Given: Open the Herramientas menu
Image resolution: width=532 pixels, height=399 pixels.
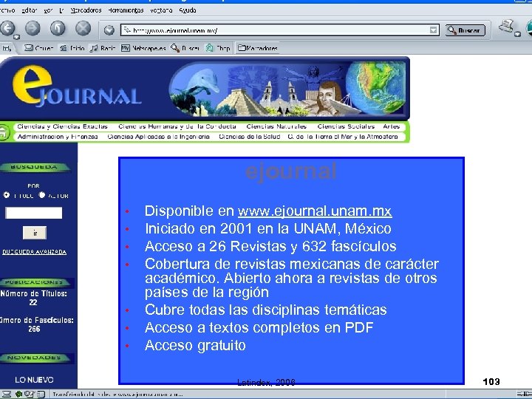Looking at the screenshot, I should [x=126, y=10].
